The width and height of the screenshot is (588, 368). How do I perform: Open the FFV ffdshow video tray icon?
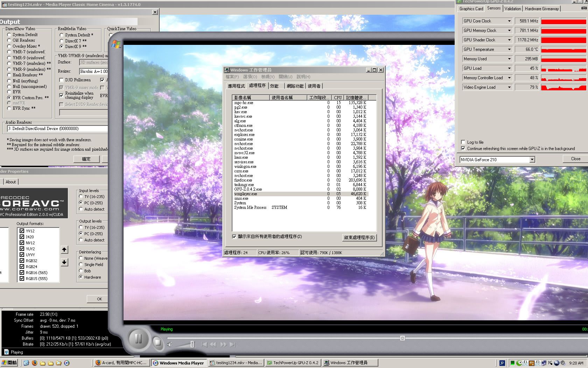(x=531, y=363)
